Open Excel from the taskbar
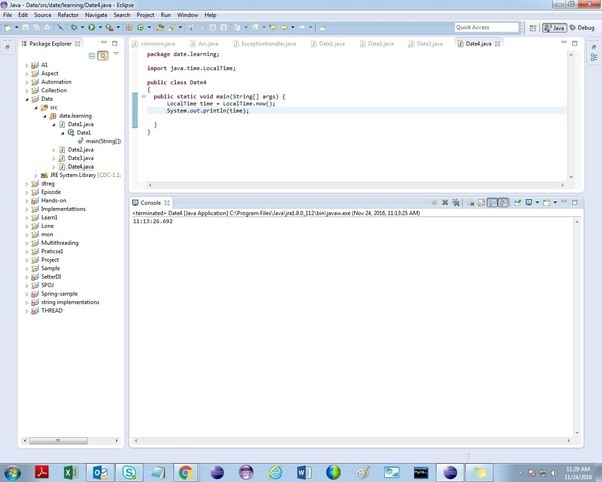Image resolution: width=602 pixels, height=482 pixels. pyautogui.click(x=71, y=472)
